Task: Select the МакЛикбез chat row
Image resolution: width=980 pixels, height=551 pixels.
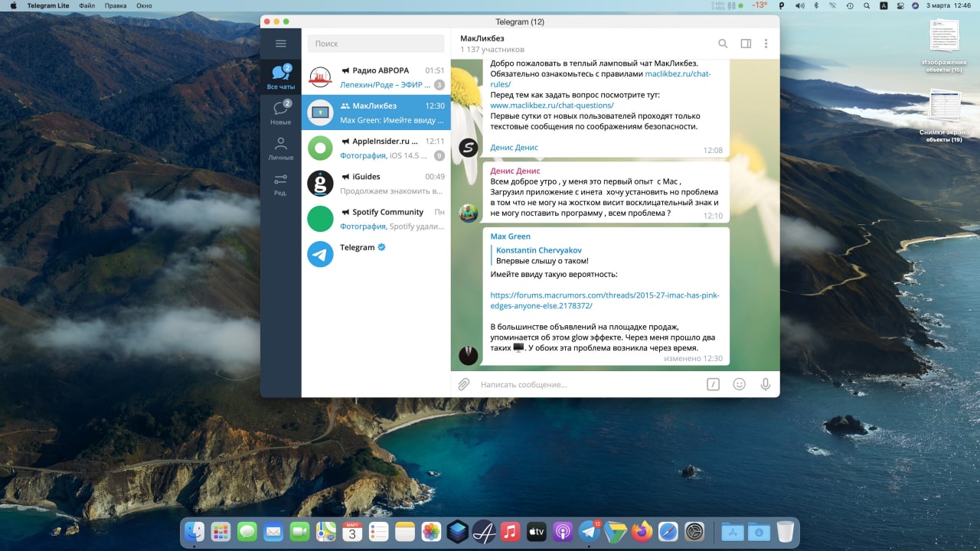Action: 376,112
